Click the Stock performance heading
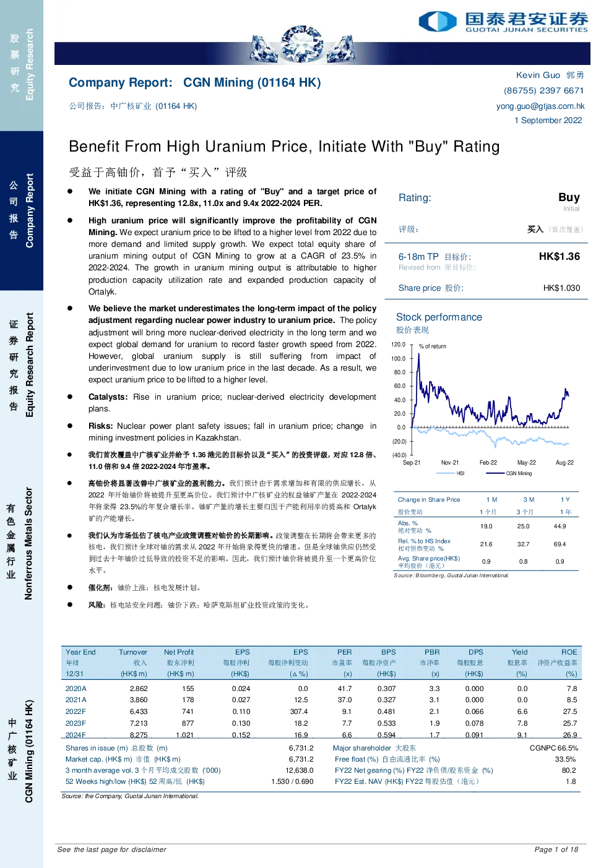The height and width of the screenshot is (868, 614). point(439,317)
